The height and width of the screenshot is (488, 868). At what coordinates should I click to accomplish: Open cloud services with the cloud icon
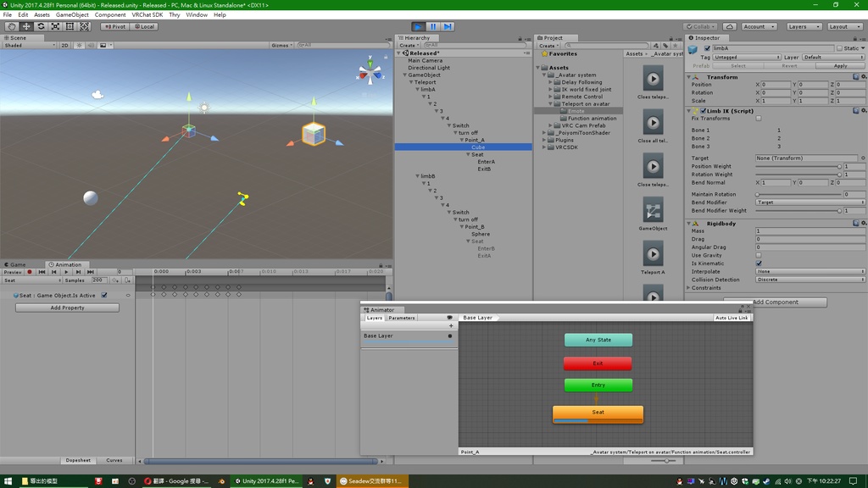pos(730,26)
